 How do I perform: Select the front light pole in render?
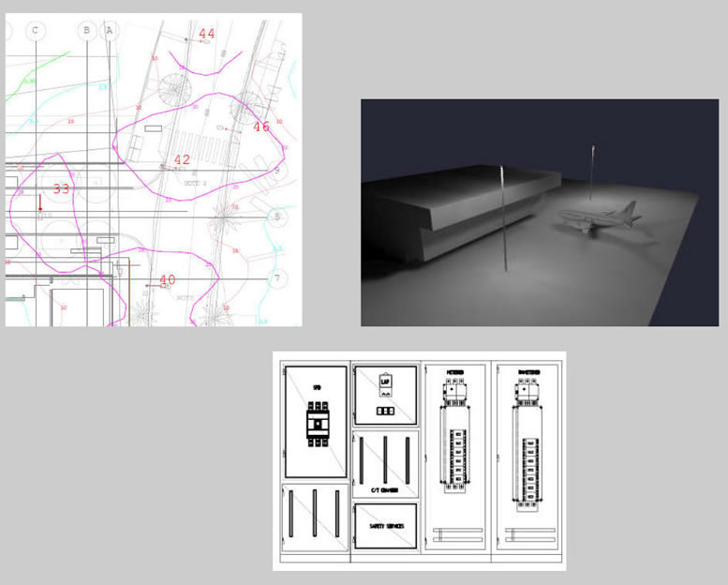(x=505, y=218)
